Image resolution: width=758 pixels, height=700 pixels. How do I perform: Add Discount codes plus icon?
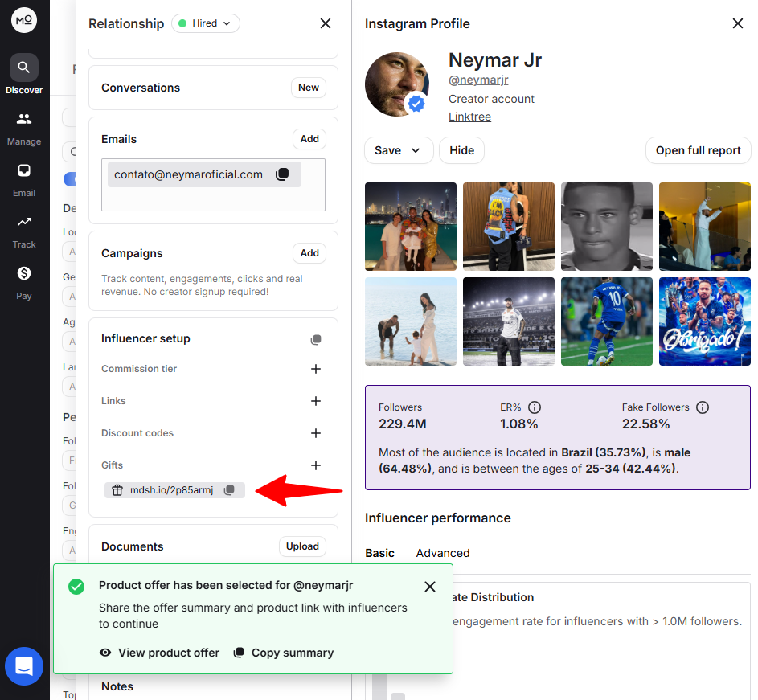point(316,433)
